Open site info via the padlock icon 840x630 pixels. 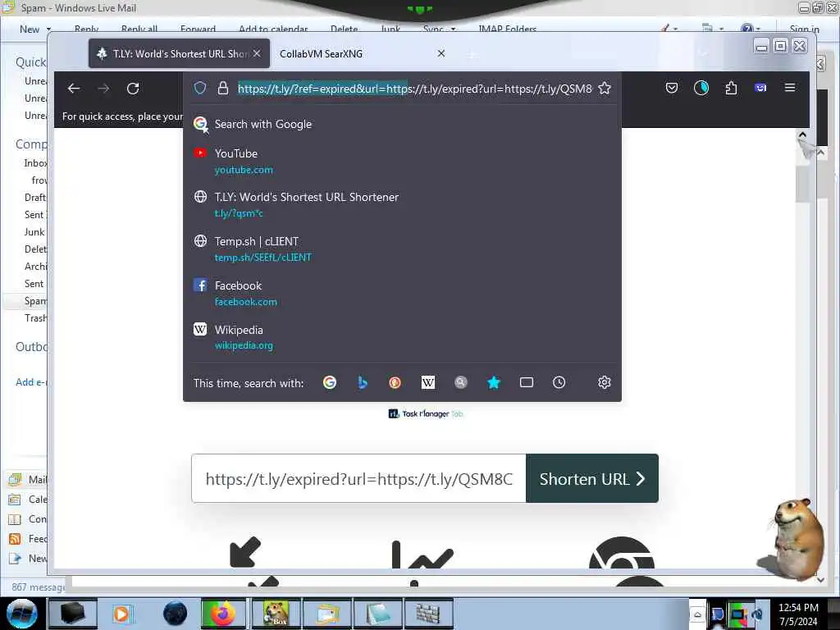pos(223,89)
